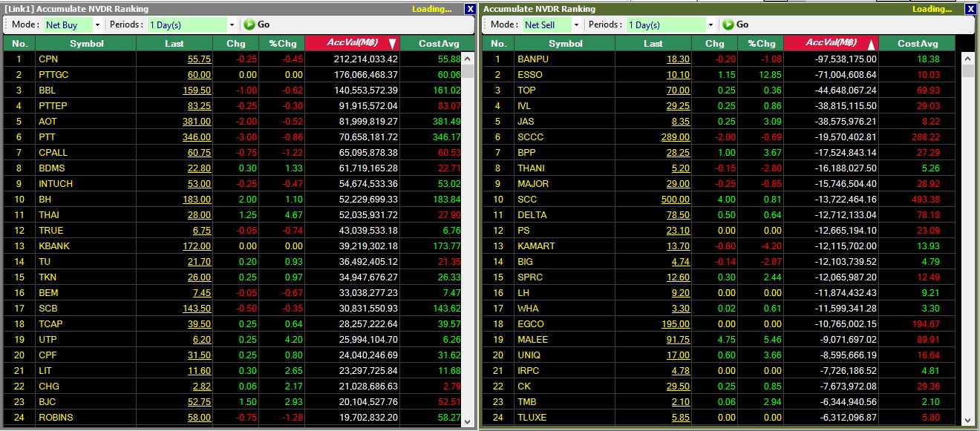The width and height of the screenshot is (980, 431).
Task: Select the EGCO symbol
Action: pos(531,323)
